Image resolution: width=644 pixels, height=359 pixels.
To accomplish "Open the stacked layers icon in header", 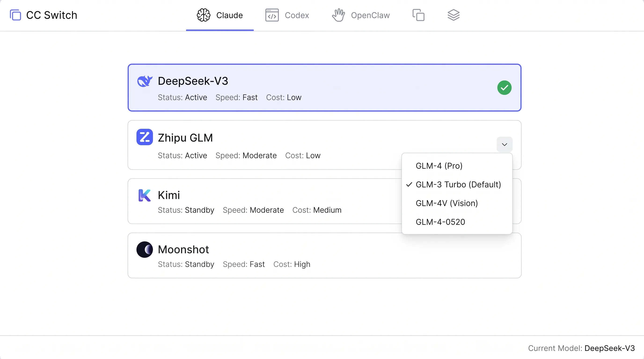I will pyautogui.click(x=453, y=15).
